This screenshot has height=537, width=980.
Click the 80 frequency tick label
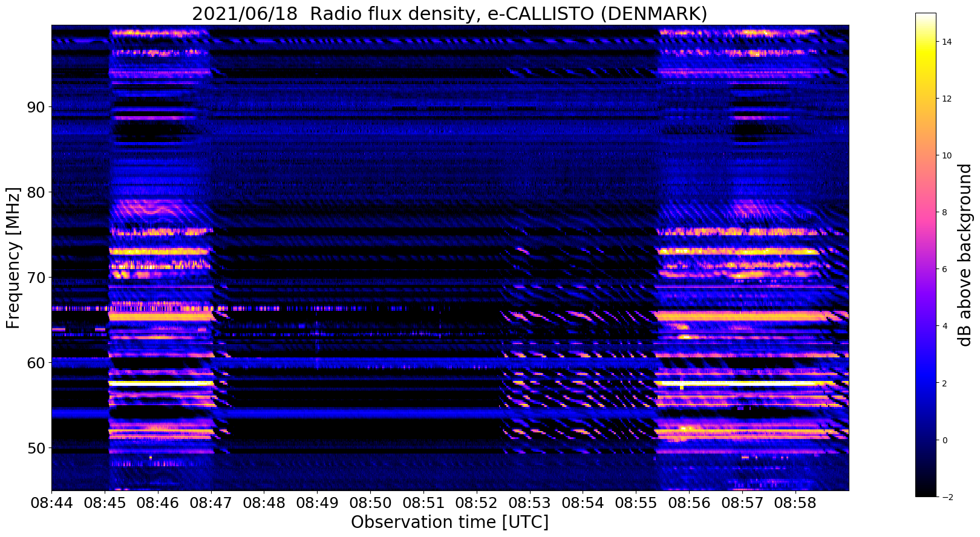[36, 192]
